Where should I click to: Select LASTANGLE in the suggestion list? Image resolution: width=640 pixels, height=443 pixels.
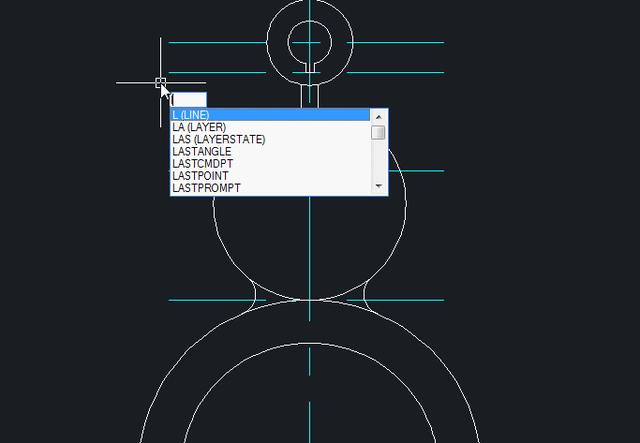270,151
